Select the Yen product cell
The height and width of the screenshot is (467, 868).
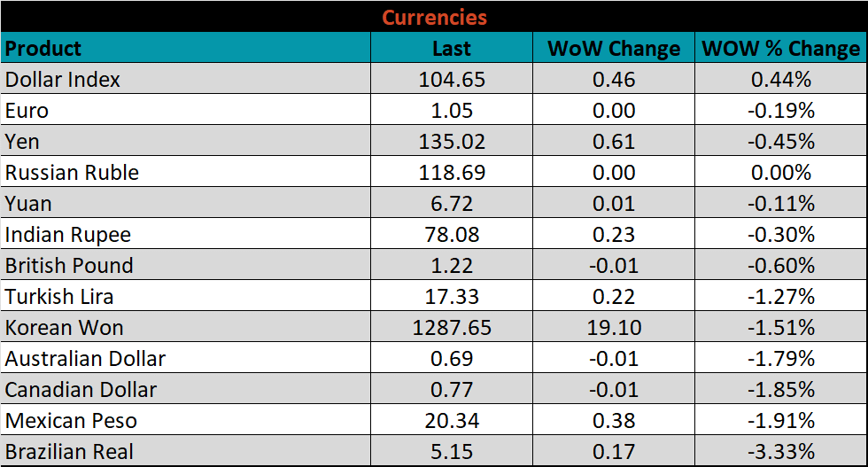22,142
